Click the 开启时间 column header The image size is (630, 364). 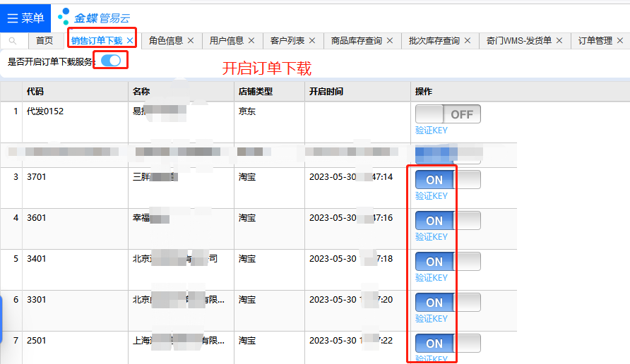coord(326,92)
